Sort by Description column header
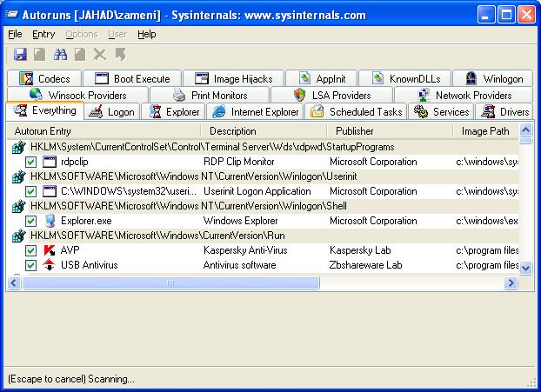The width and height of the screenshot is (541, 392). click(x=264, y=131)
